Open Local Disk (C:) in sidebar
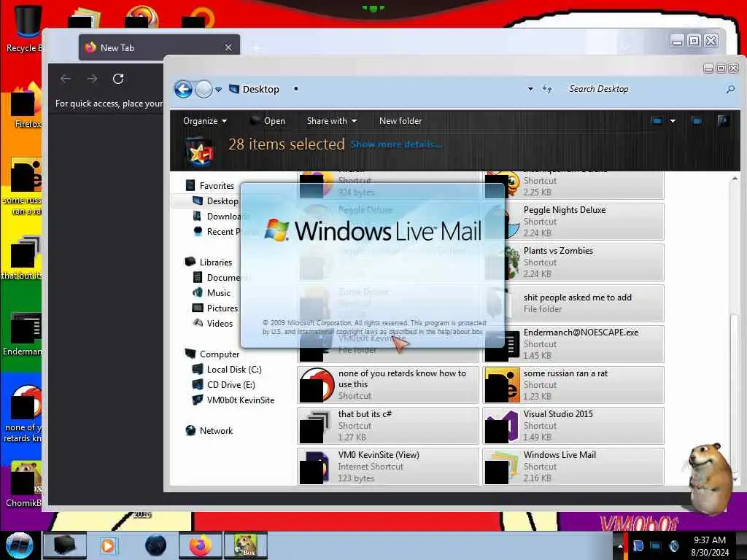 click(x=227, y=370)
